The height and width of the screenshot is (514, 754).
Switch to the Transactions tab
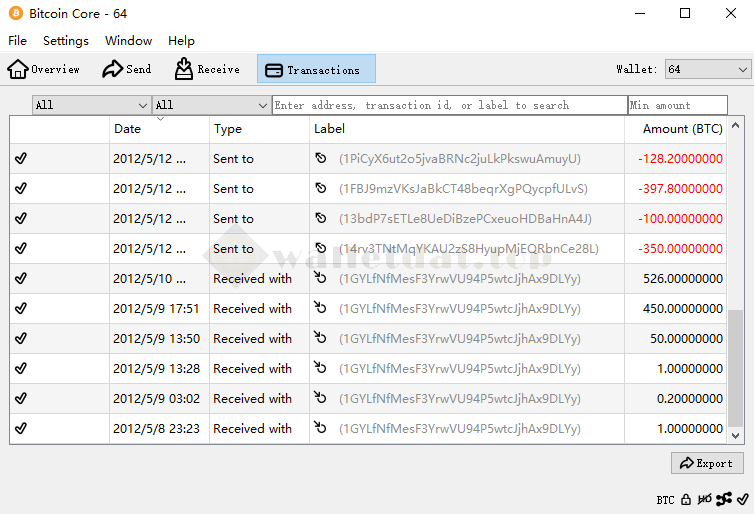click(x=316, y=70)
